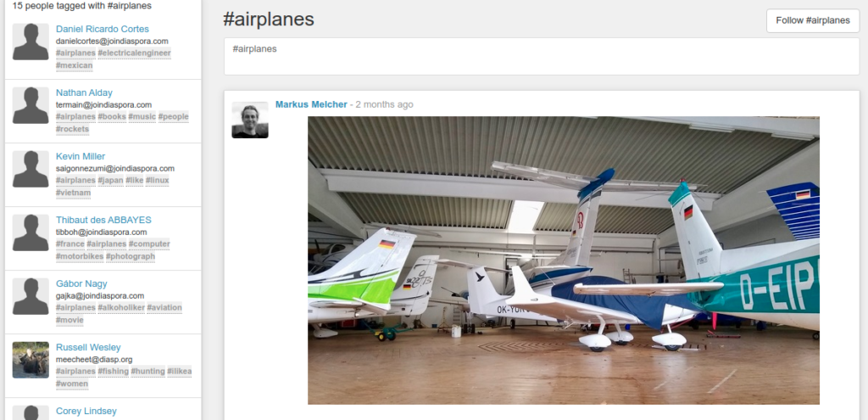Click Thibaut des ABBAYES avatar image

pos(31,232)
